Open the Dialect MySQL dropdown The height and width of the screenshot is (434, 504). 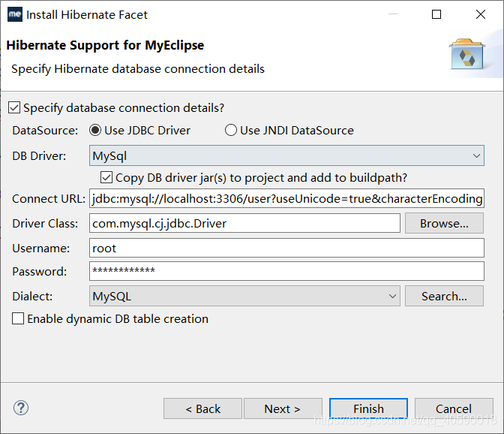tap(244, 296)
